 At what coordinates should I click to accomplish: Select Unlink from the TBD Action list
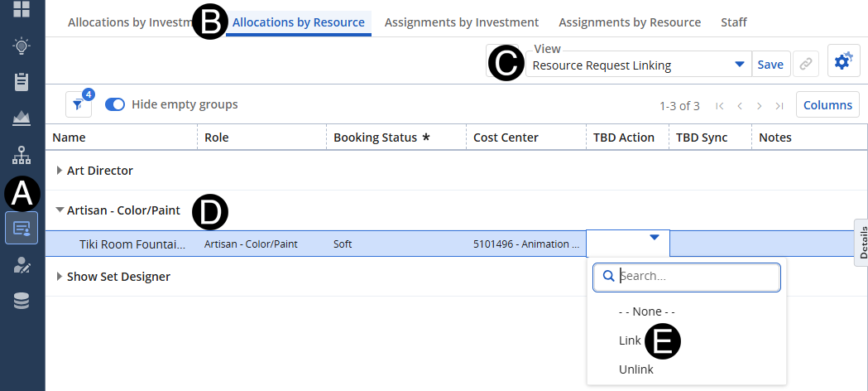[x=635, y=369]
